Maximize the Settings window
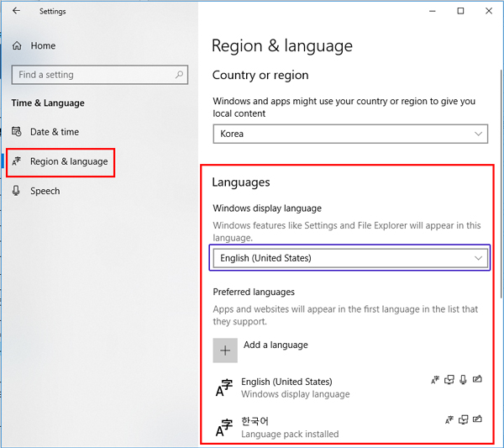Screen dimensions: 504x448 (x=460, y=11)
